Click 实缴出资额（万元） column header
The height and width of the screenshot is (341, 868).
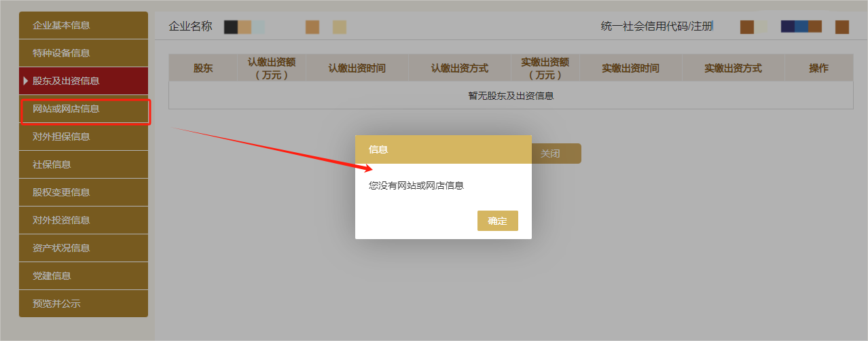(x=545, y=68)
